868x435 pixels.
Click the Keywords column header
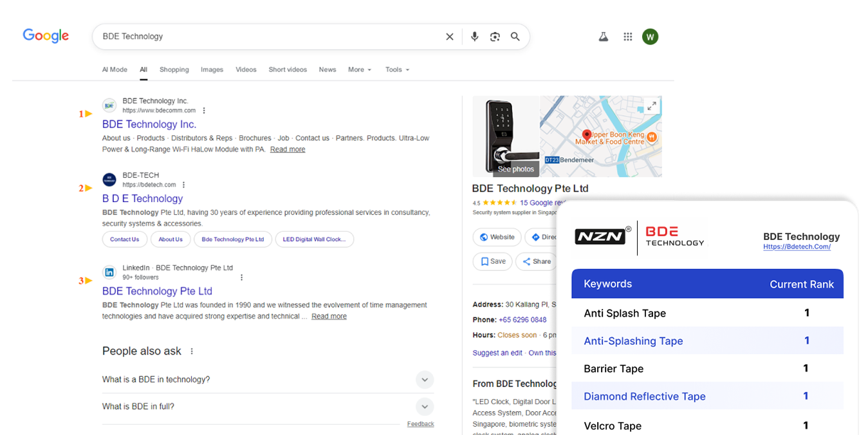[607, 284]
